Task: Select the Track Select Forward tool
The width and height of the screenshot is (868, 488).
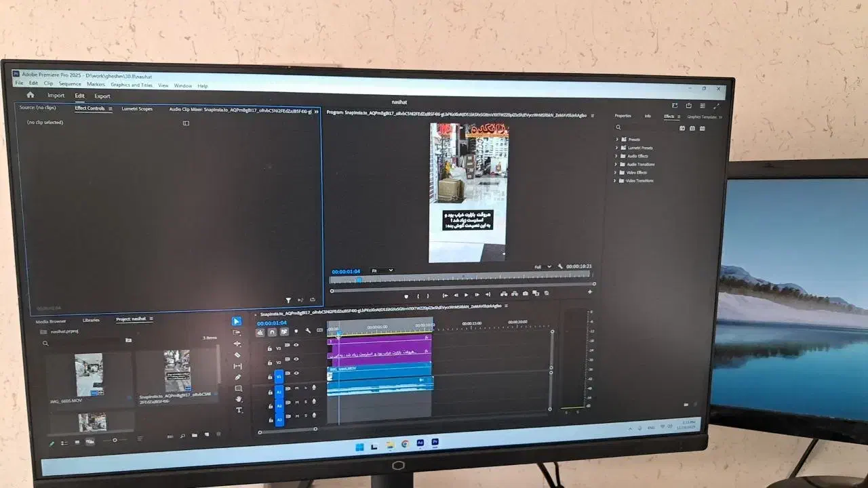Action: click(237, 333)
